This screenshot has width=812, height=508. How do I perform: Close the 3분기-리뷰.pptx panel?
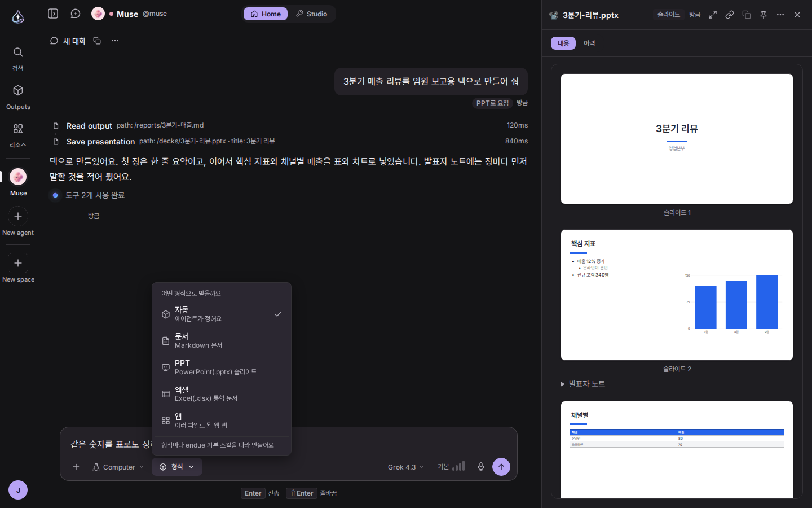[797, 15]
